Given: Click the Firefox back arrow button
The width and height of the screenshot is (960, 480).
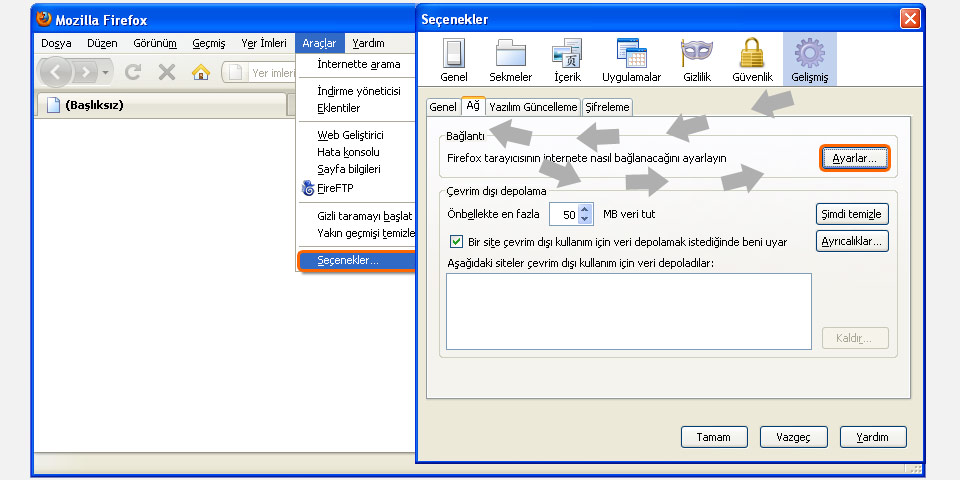Looking at the screenshot, I should [x=56, y=72].
